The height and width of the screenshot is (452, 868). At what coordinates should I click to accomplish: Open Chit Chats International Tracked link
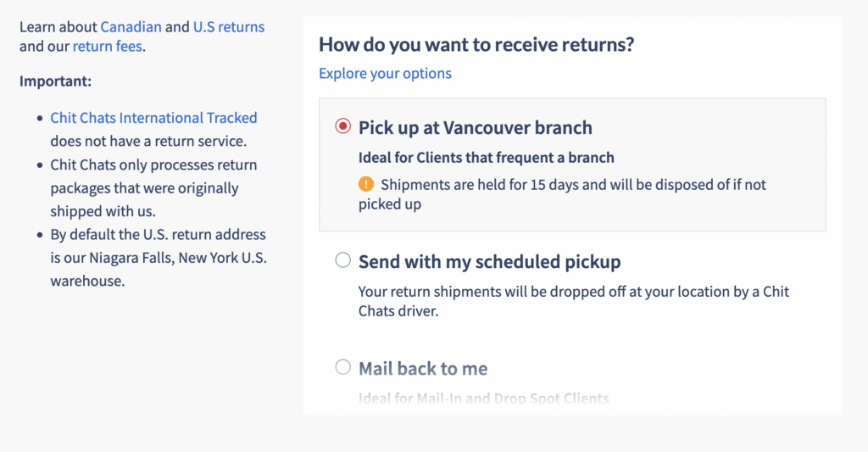click(154, 117)
